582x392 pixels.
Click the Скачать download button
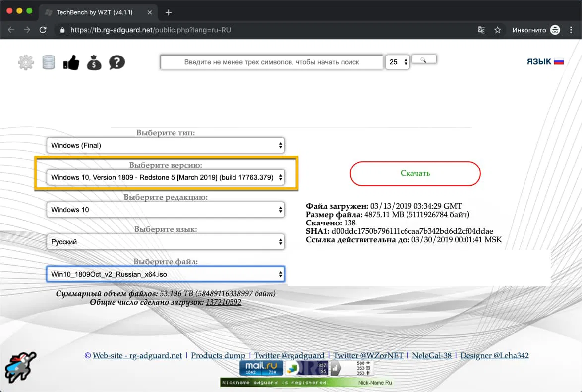point(415,173)
